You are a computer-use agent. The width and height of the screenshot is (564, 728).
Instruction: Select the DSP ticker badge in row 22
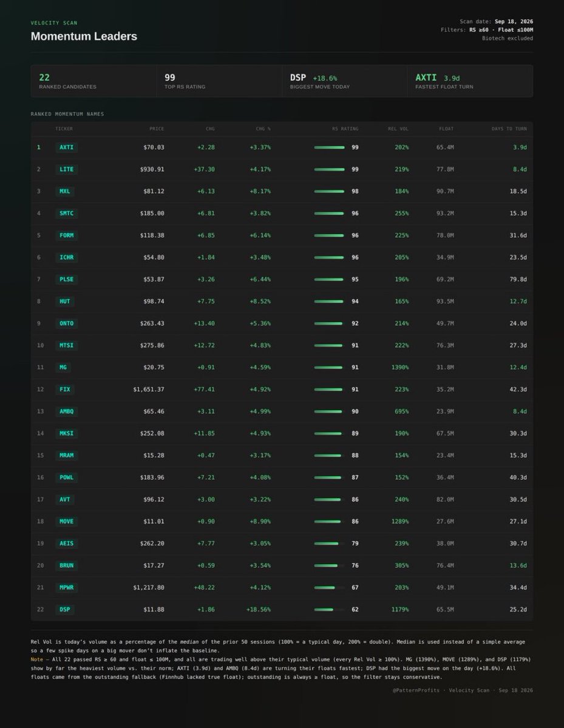65,609
